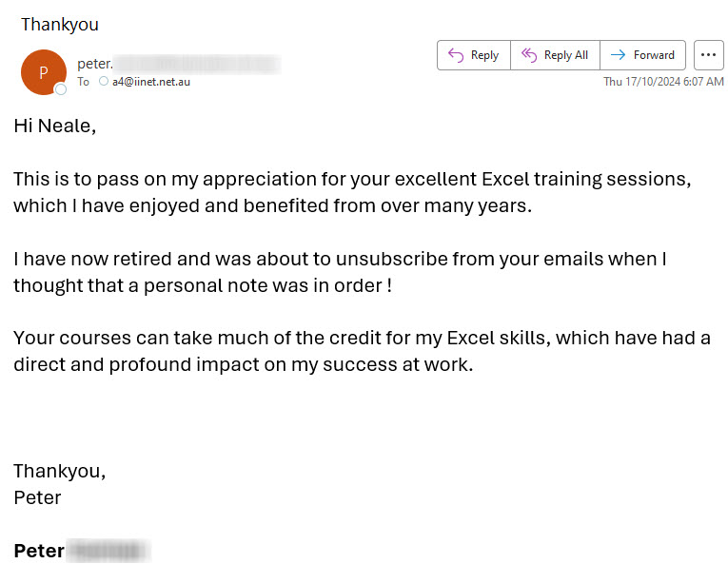Viewport: 728px width, 564px height.
Task: Click the Reply All button
Action: [555, 55]
